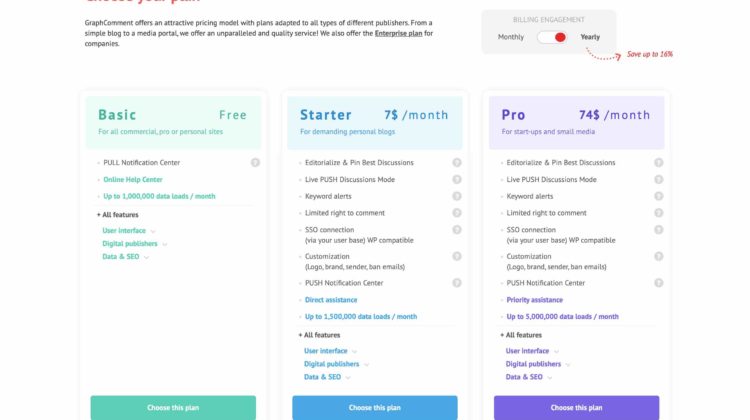The image size is (750, 420).
Task: Toggle the billing engagement switch
Action: point(552,37)
